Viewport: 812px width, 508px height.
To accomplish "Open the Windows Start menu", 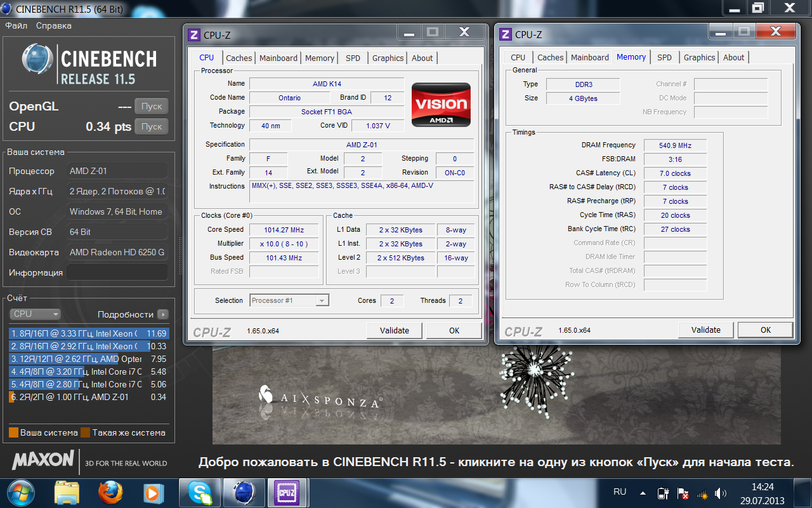I will [x=20, y=492].
